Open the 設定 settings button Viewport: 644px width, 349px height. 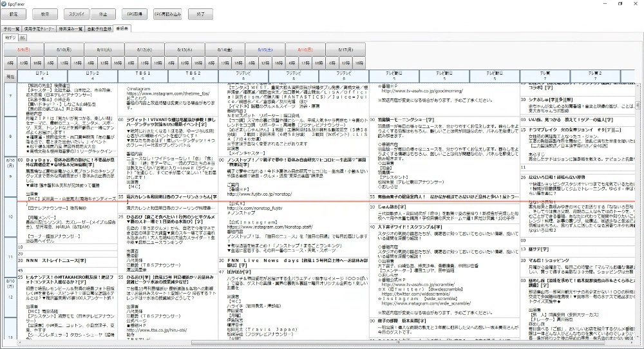(x=14, y=14)
